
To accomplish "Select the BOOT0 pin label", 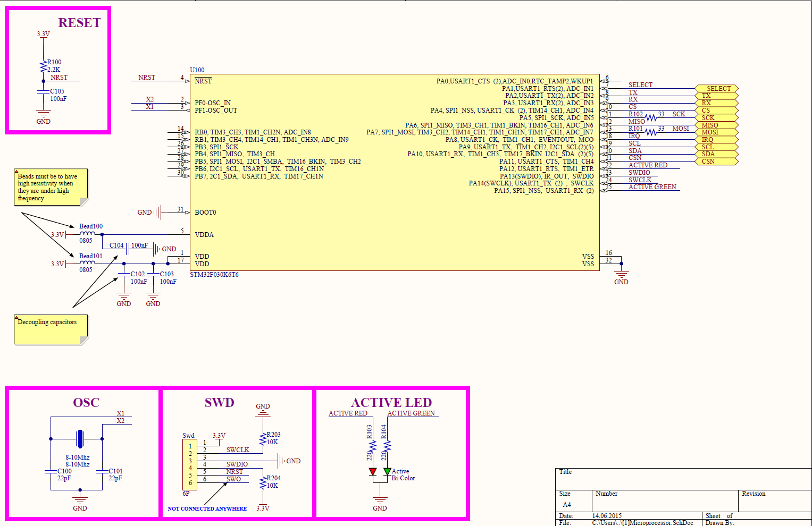I will pos(205,213).
